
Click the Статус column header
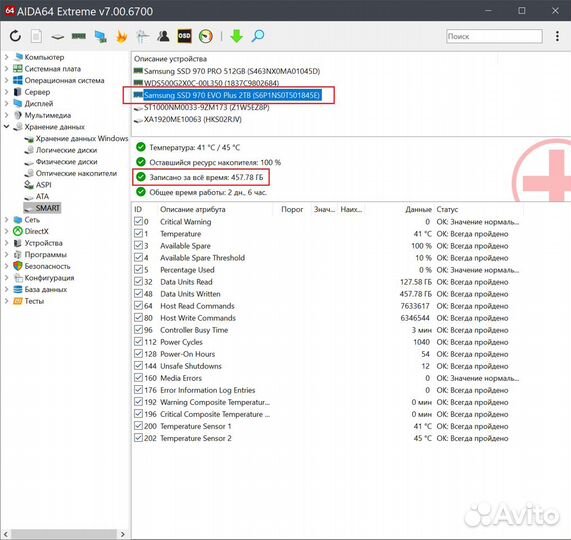coord(447,209)
